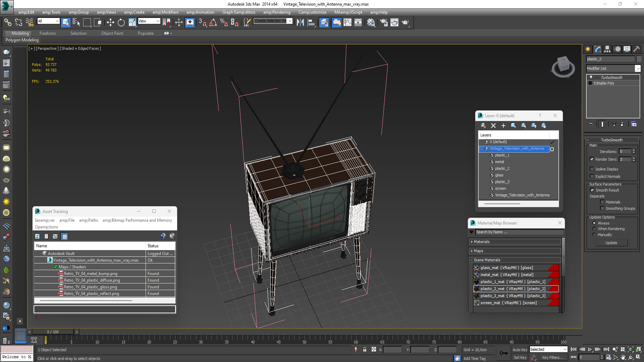Image resolution: width=644 pixels, height=362 pixels.
Task: Open Select by Name list
Action: [x=76, y=22]
